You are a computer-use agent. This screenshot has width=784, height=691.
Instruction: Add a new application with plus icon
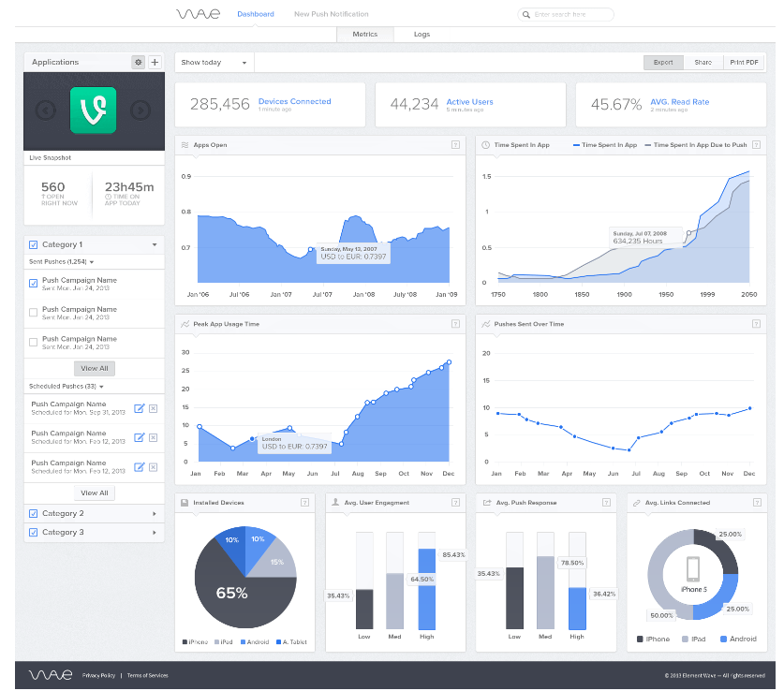[155, 62]
